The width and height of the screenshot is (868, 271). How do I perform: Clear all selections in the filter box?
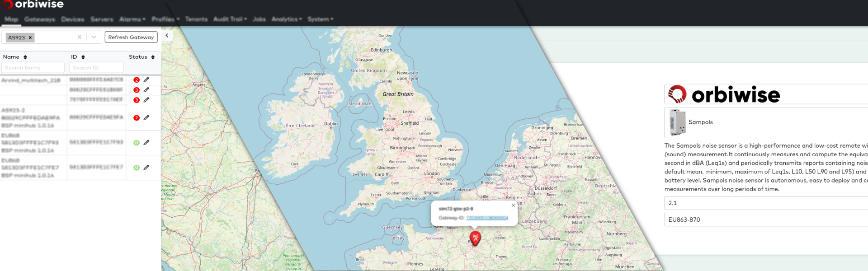coord(80,37)
